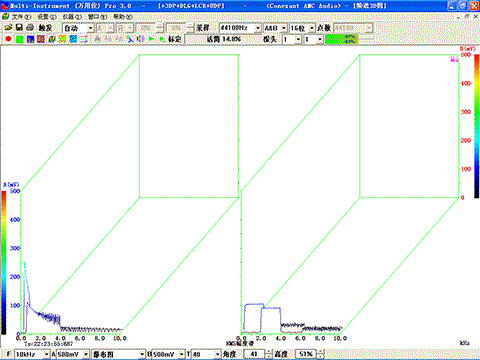Click the 标定 calibration button
This screenshot has height=360, width=480.
pyautogui.click(x=174, y=39)
